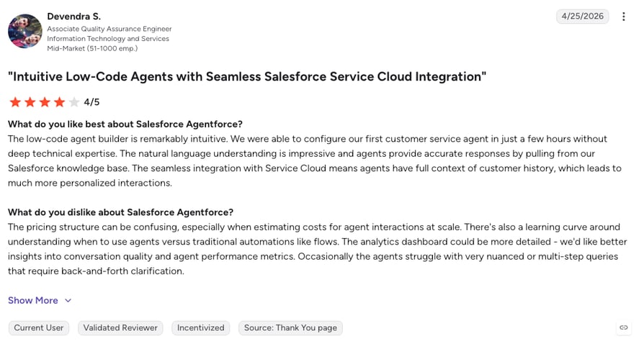Viewport: 644px width, 344px height.
Task: Click the 4/5 rating score text
Action: [x=91, y=102]
